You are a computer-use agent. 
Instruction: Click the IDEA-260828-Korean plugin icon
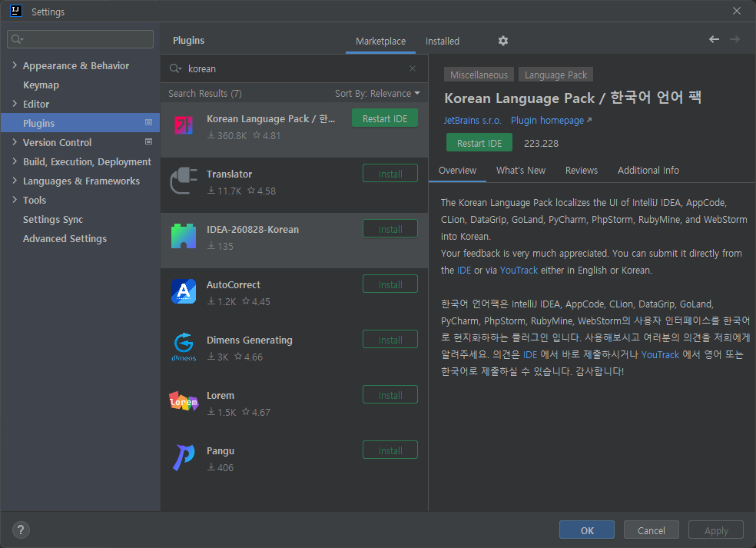coord(184,236)
